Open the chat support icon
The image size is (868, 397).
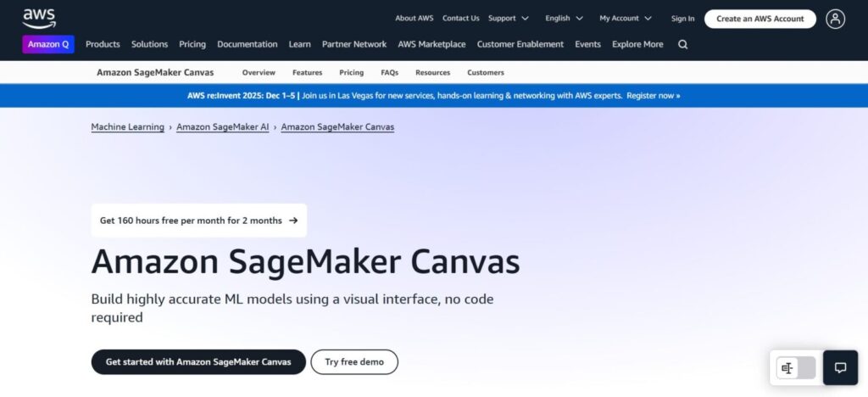pyautogui.click(x=840, y=367)
